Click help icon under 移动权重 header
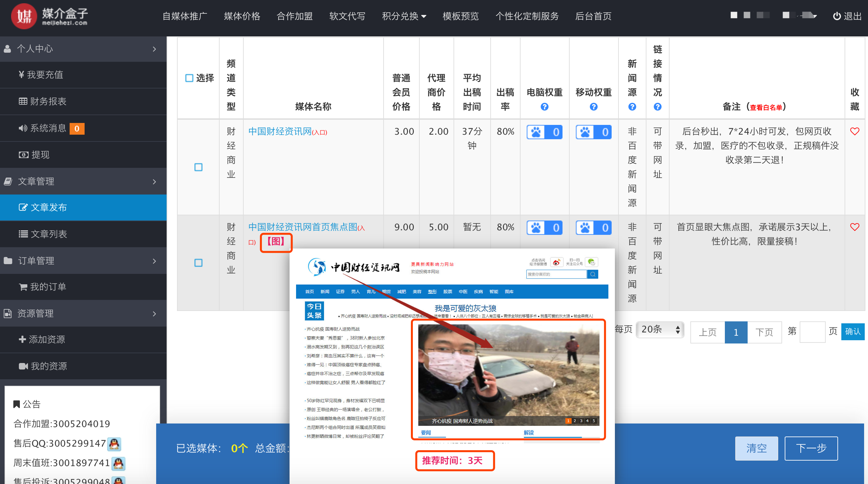Image resolution: width=868 pixels, height=484 pixels. pyautogui.click(x=593, y=107)
